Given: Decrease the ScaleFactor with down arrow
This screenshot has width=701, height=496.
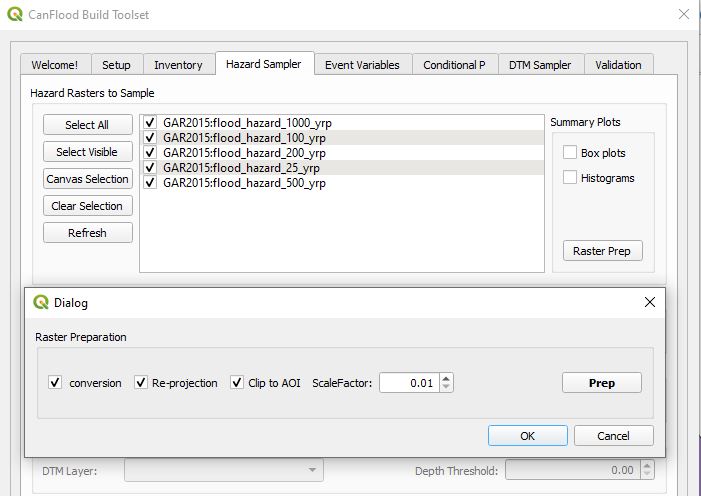Looking at the screenshot, I should 446,387.
